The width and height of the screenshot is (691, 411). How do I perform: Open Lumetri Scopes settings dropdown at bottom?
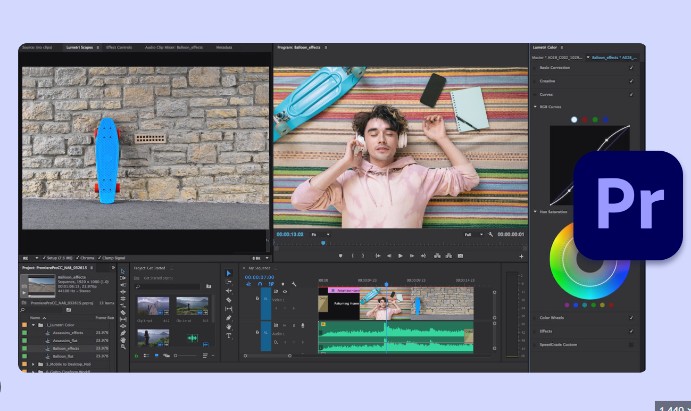(37, 258)
